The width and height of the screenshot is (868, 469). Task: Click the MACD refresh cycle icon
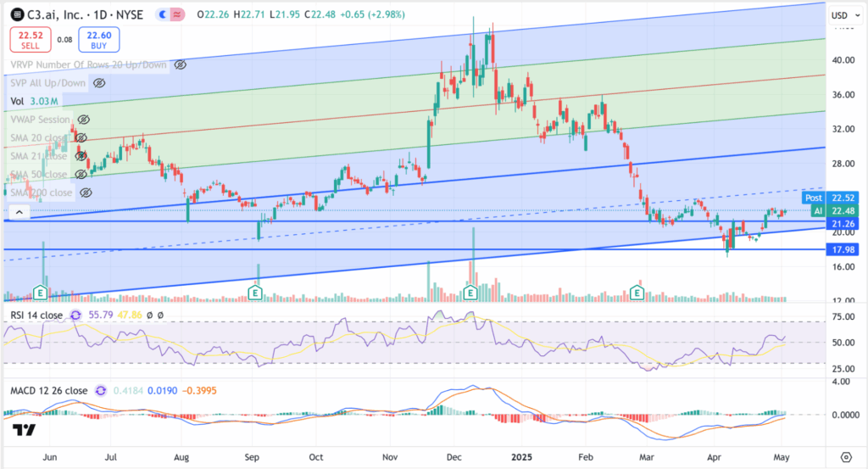click(100, 391)
